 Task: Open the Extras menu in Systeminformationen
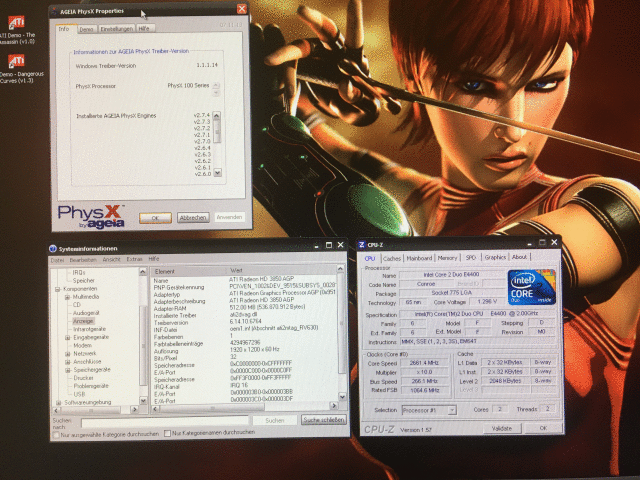[x=134, y=259]
